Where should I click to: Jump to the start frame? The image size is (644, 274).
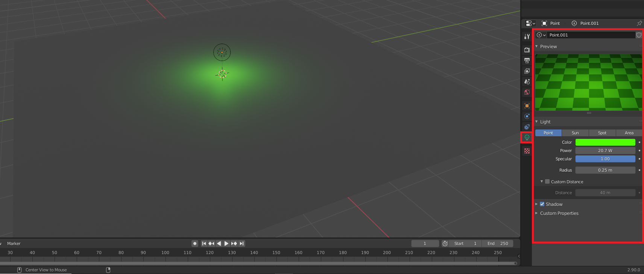(204, 244)
